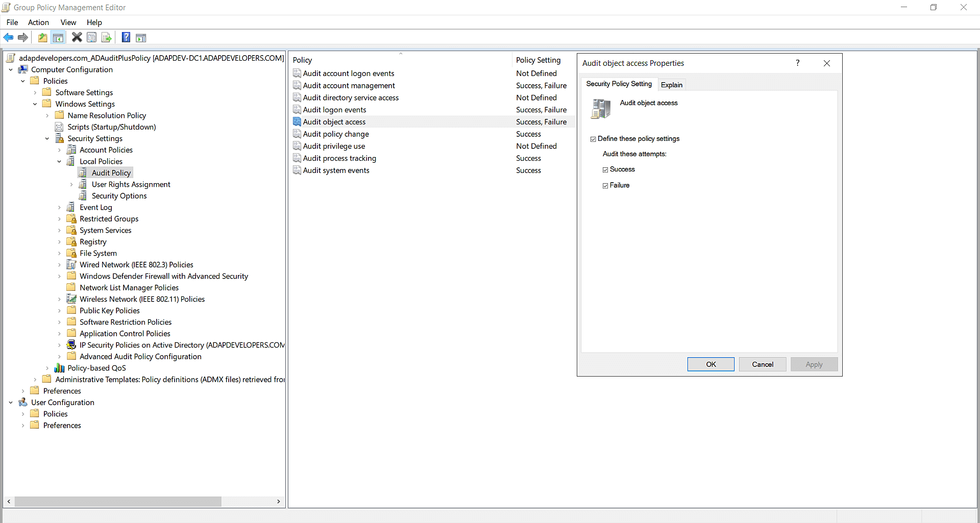Switch to the Explain tab

coord(671,85)
